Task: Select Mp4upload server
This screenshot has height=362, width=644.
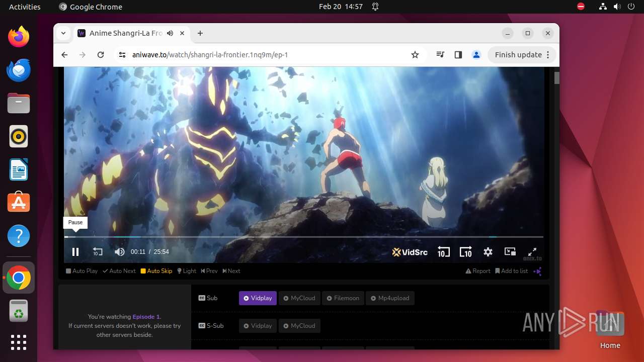Action: [390, 298]
